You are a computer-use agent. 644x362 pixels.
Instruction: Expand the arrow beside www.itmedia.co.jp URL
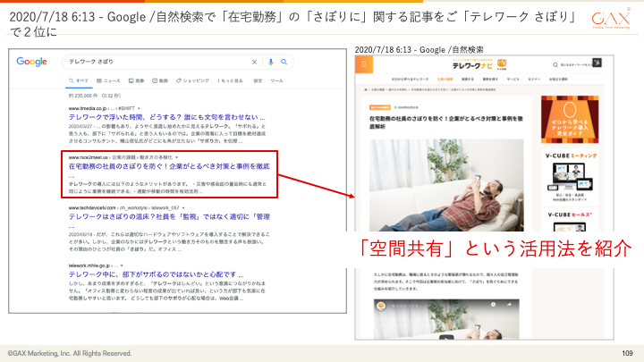pos(139,108)
